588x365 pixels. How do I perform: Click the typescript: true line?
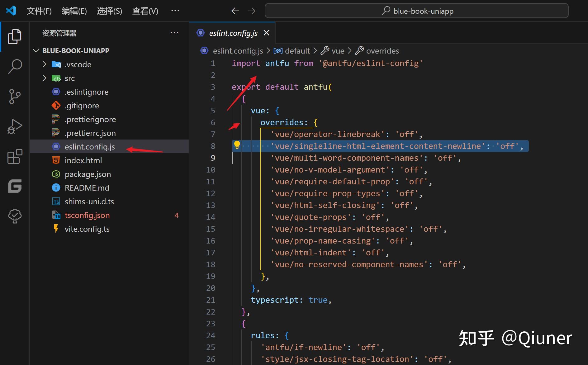[x=291, y=300]
